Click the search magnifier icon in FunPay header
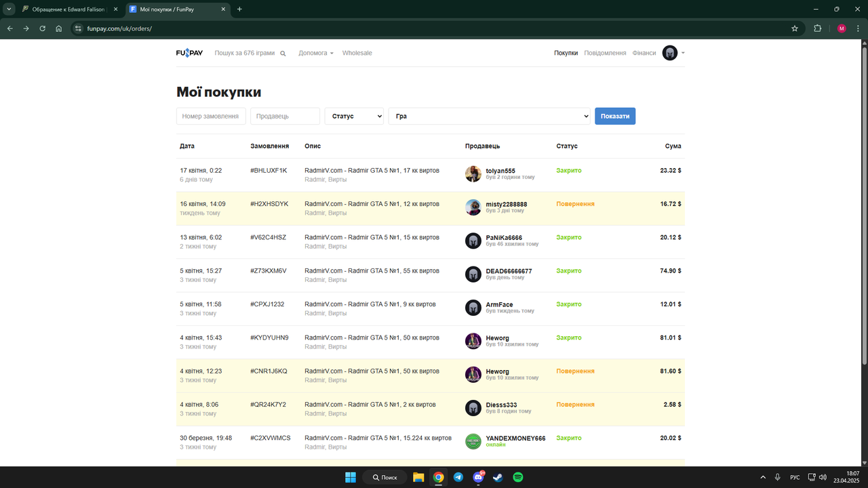Screen dimensions: 868x488 pos(283,54)
